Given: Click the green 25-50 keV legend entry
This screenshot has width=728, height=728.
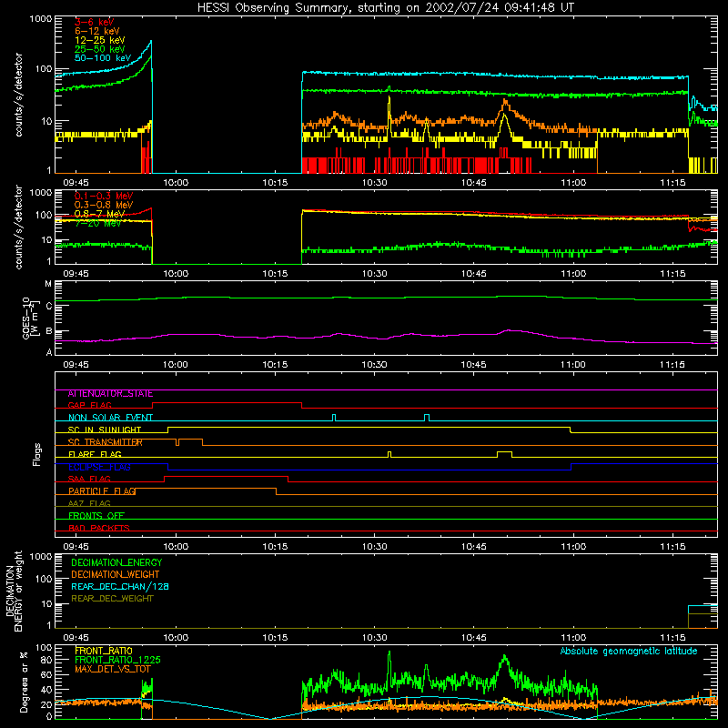Looking at the screenshot, I should (x=99, y=49).
